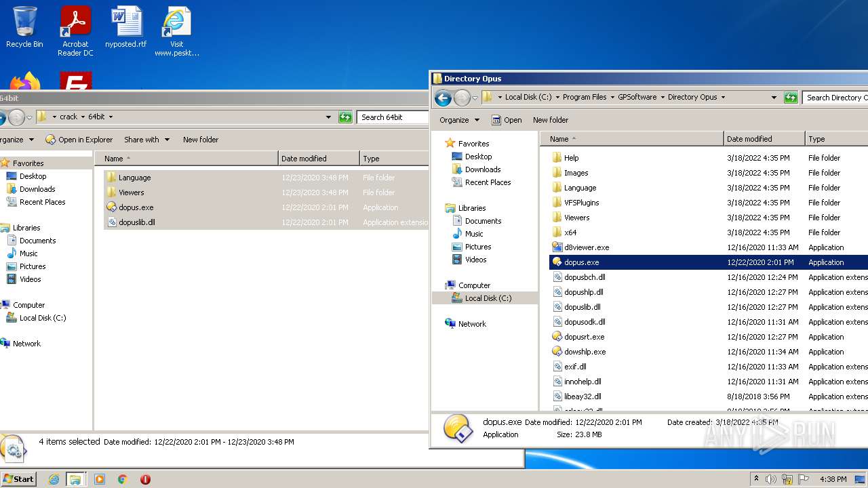Sort by Date modified in Directory Opus window
This screenshot has width=868, height=488.
764,139
